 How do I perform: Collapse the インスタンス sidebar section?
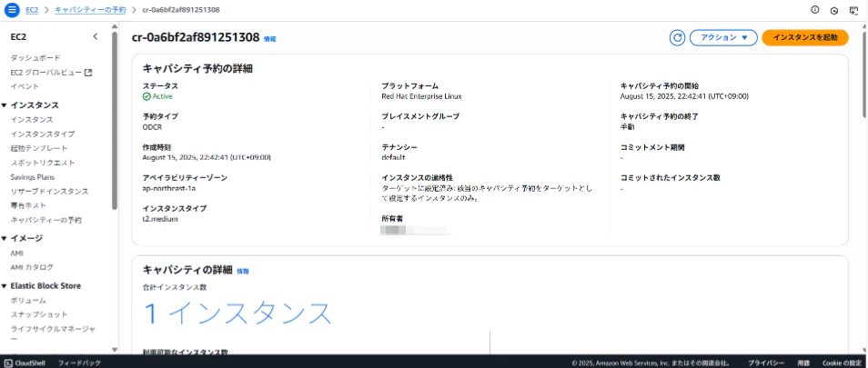[x=5, y=105]
